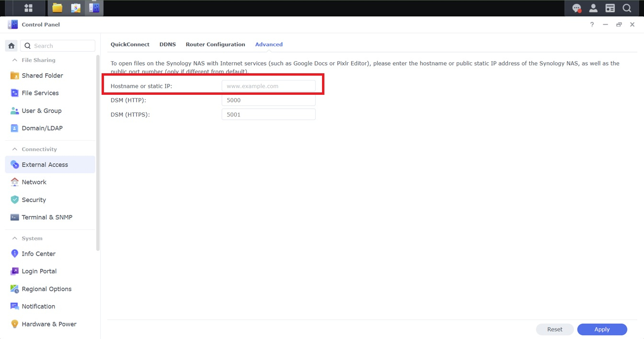This screenshot has width=644, height=339.
Task: Open Security label in sidebar
Action: click(x=34, y=200)
